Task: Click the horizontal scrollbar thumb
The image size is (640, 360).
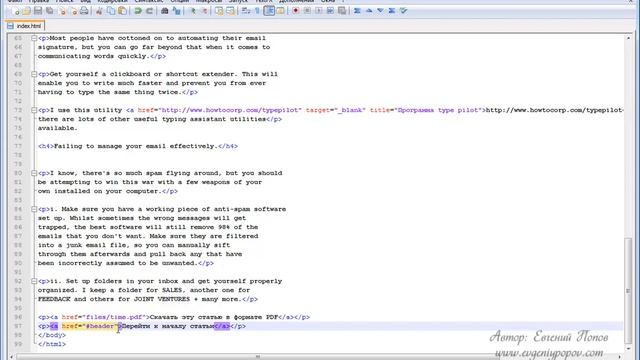Action: pyautogui.click(x=258, y=357)
